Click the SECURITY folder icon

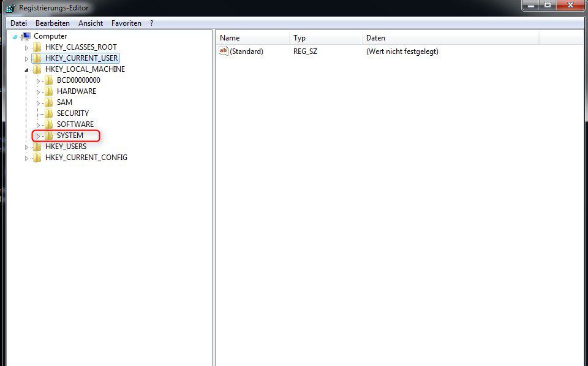tap(49, 113)
